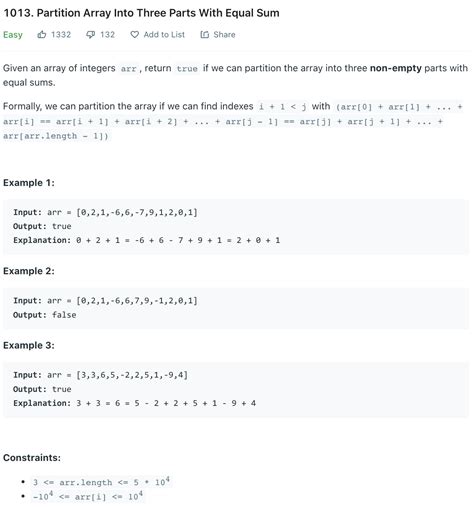Click the share arrow icon
The height and width of the screenshot is (507, 474).
click(205, 35)
